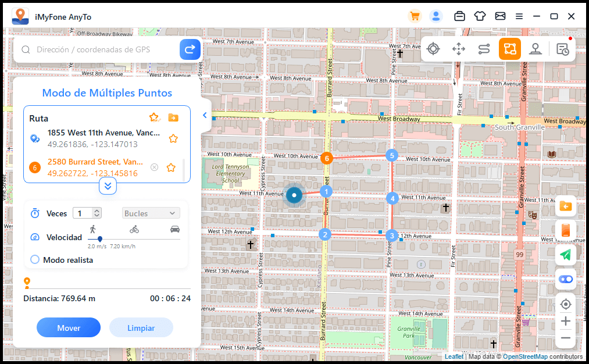The height and width of the screenshot is (364, 589).
Task: Click the Velocidad speed slider handle
Action: pos(99,238)
